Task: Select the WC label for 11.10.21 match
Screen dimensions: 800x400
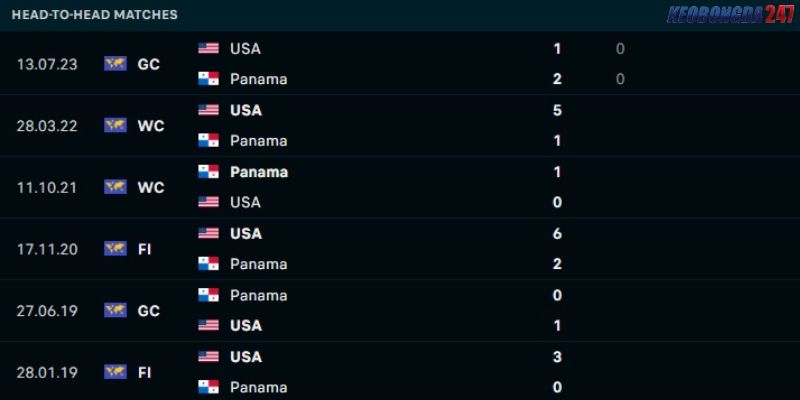Action: (151, 188)
